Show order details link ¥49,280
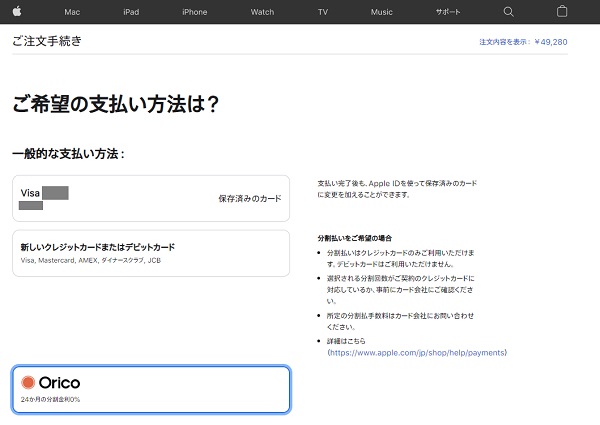This screenshot has width=600, height=425. (x=523, y=42)
